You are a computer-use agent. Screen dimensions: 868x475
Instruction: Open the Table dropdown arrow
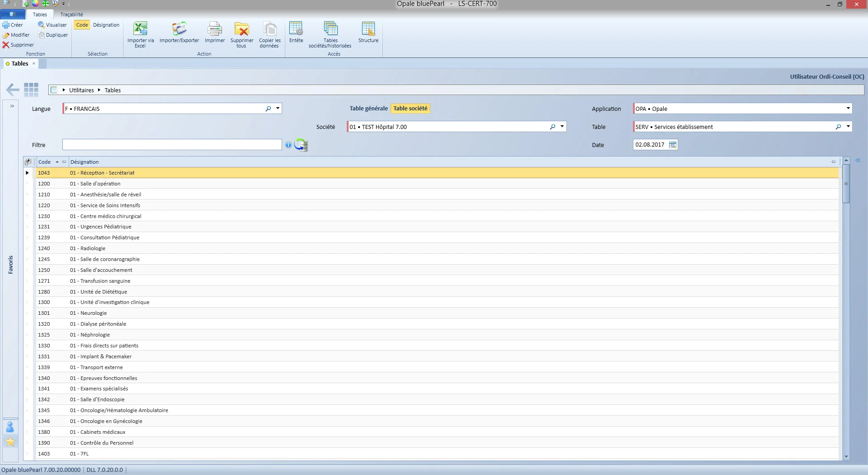pyautogui.click(x=848, y=126)
